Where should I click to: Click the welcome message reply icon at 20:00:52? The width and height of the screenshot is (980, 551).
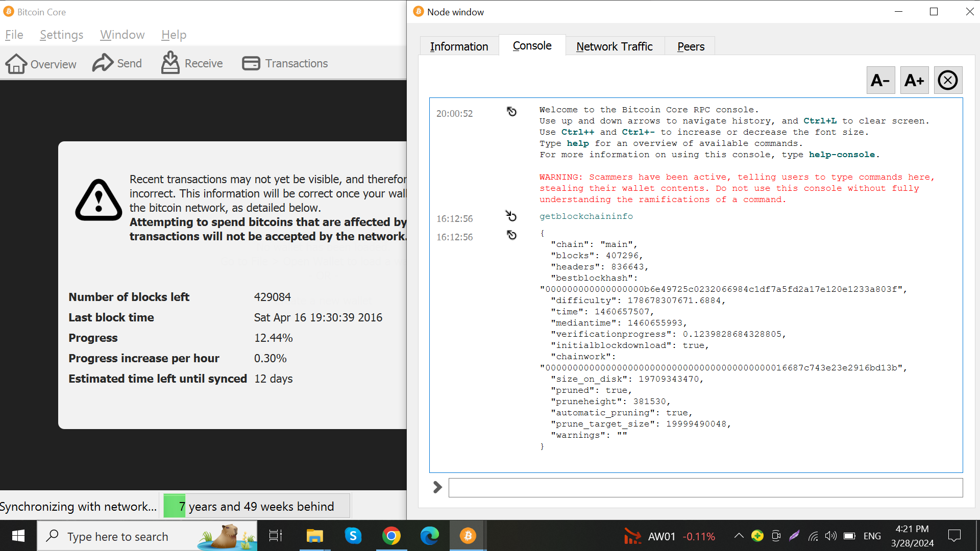pyautogui.click(x=511, y=111)
